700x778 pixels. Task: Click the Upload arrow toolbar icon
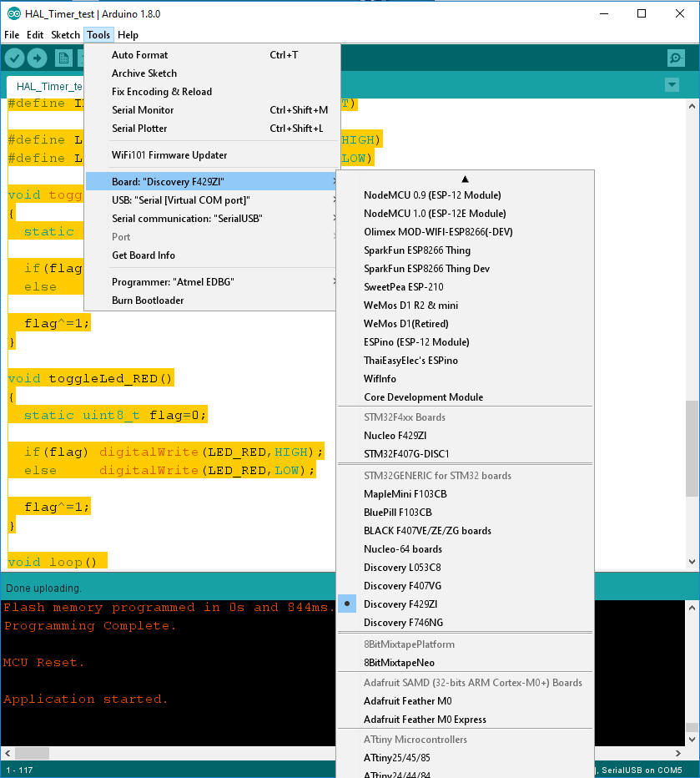(36, 58)
